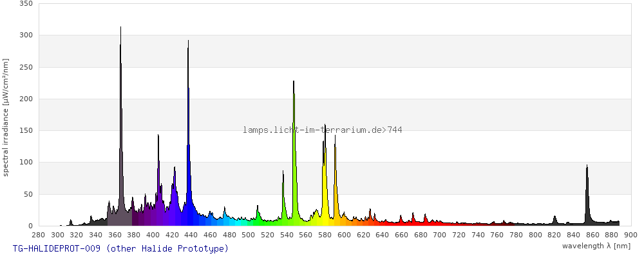644x258 pixels.
Task: Click the 780 wavelength tick label
Action: coord(516,235)
